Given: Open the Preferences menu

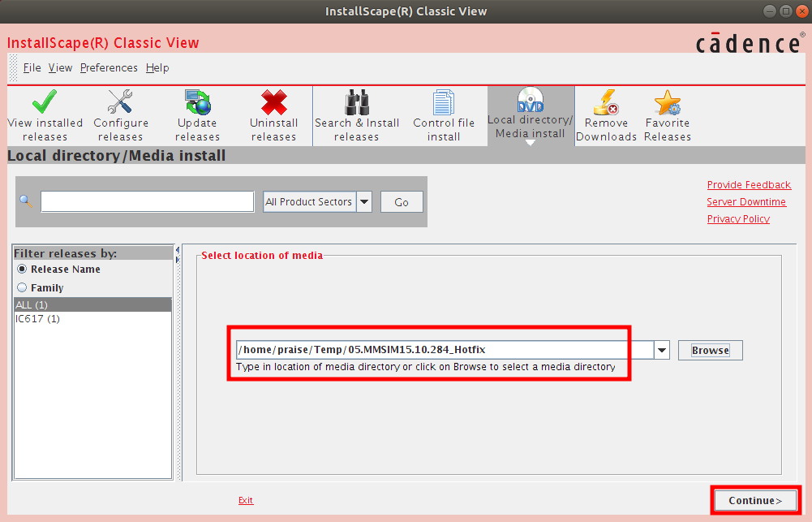Looking at the screenshot, I should point(109,68).
